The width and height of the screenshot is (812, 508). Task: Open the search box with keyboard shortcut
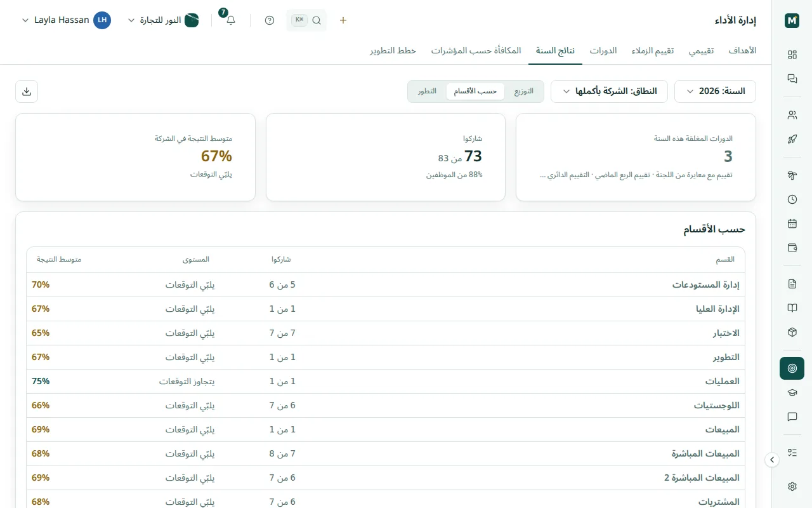pyautogui.click(x=306, y=20)
